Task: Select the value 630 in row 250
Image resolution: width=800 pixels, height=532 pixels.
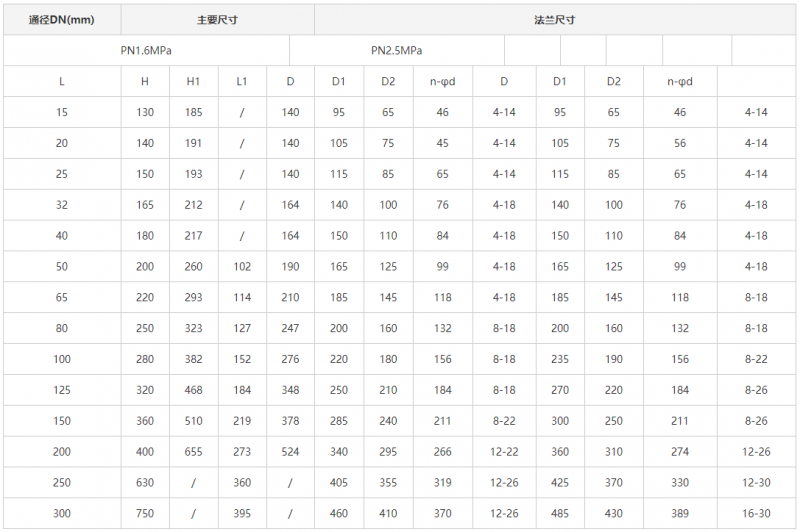Action: pos(145,483)
